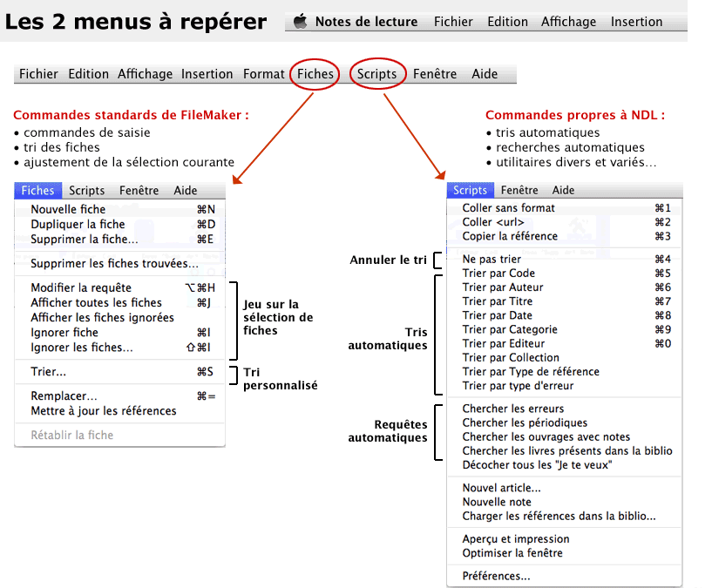The height and width of the screenshot is (588, 712).
Task: Choose Ne pas trier
Action: [565, 260]
